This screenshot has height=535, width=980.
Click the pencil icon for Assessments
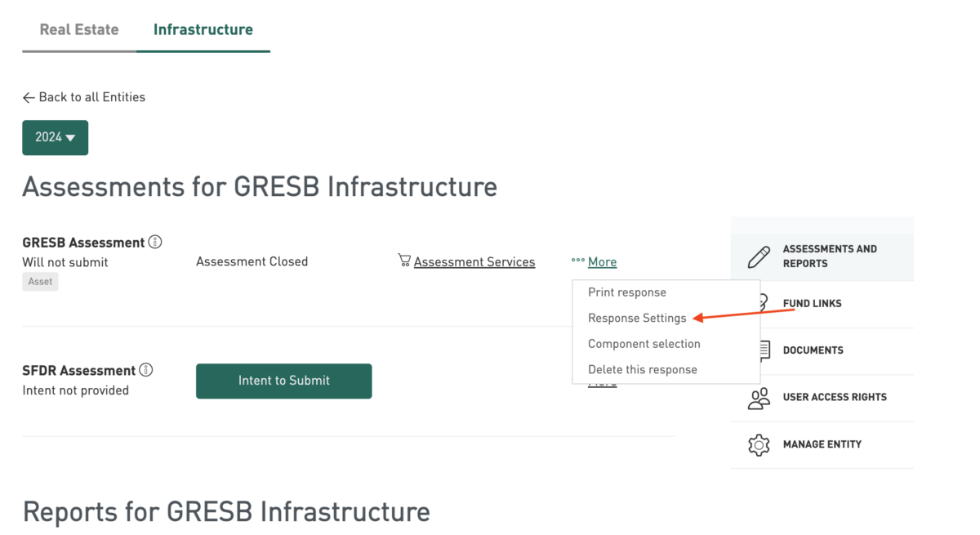(759, 257)
